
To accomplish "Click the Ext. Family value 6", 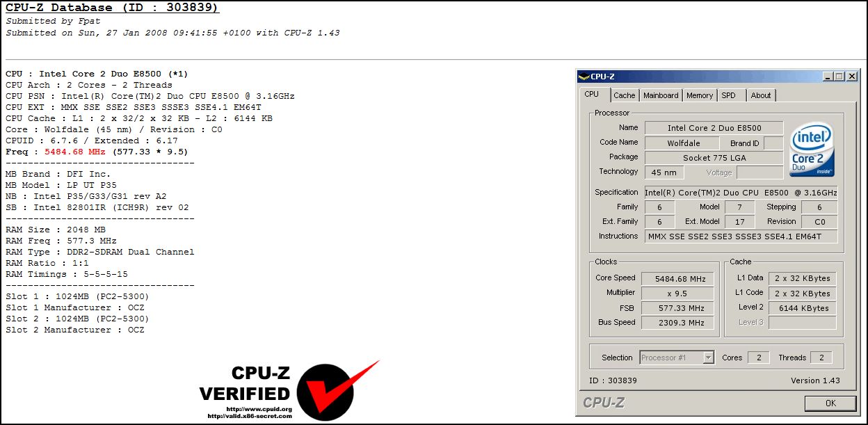I will coord(659,222).
